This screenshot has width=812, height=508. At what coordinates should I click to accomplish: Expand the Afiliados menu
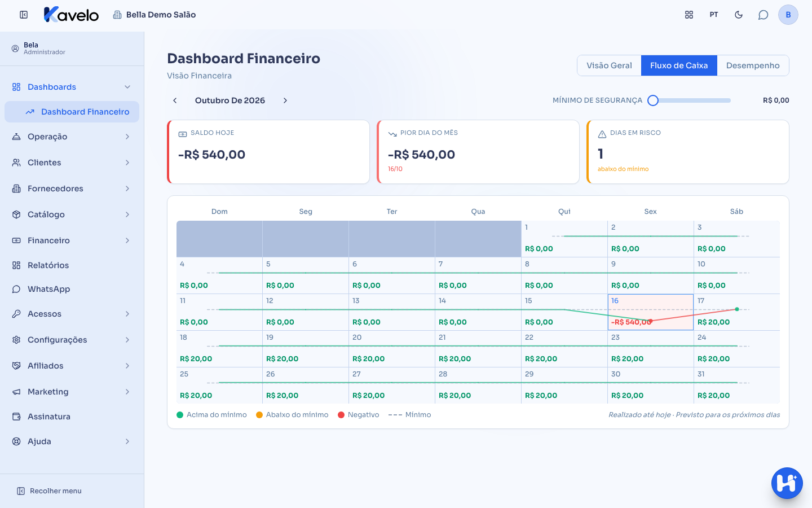[x=72, y=366]
